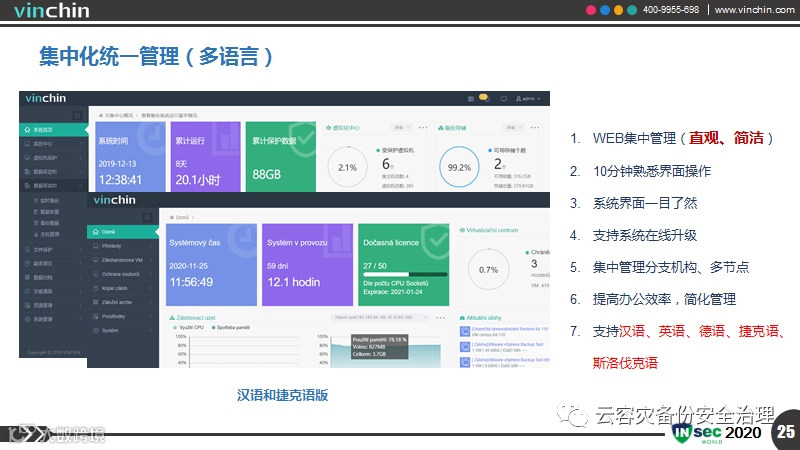The width and height of the screenshot is (800, 450).
Task: Click the 27 / 50 license progress bar
Action: tap(405, 274)
